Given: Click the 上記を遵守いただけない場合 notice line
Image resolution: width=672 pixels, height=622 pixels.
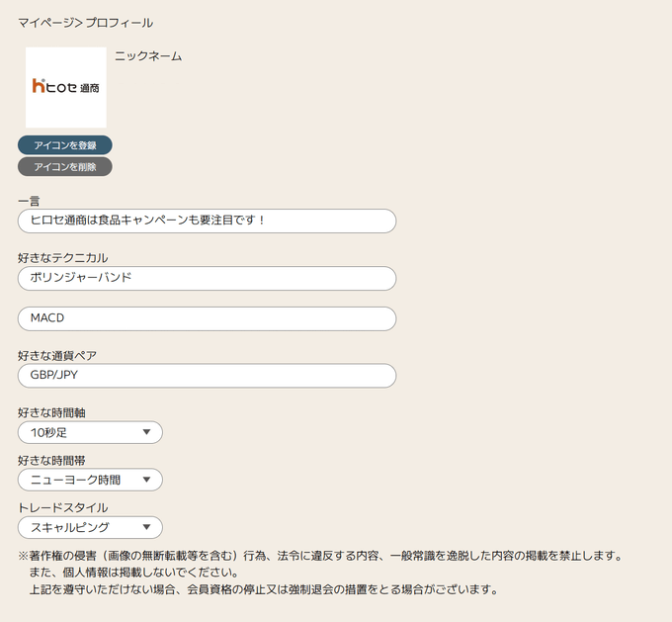Looking at the screenshot, I should (264, 589).
